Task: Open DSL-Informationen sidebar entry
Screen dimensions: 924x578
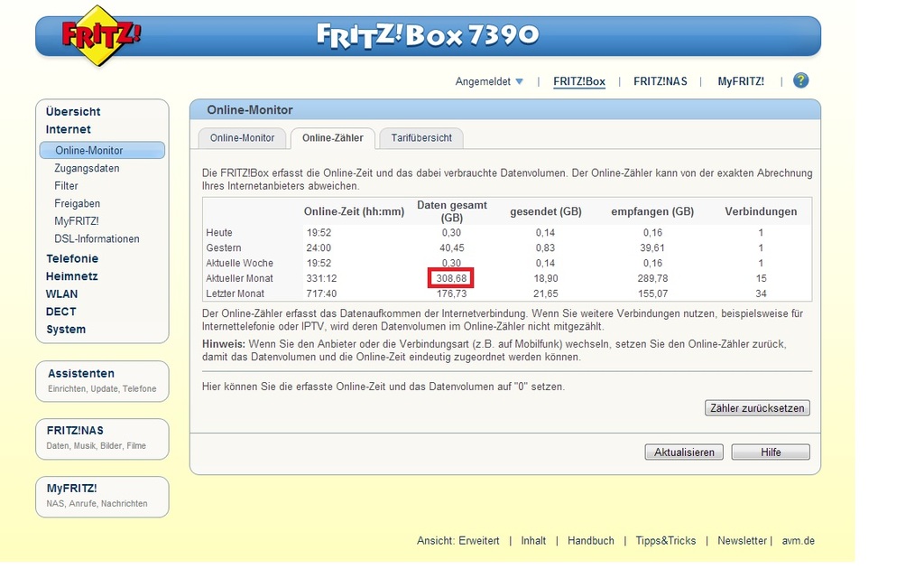Action: coord(97,238)
